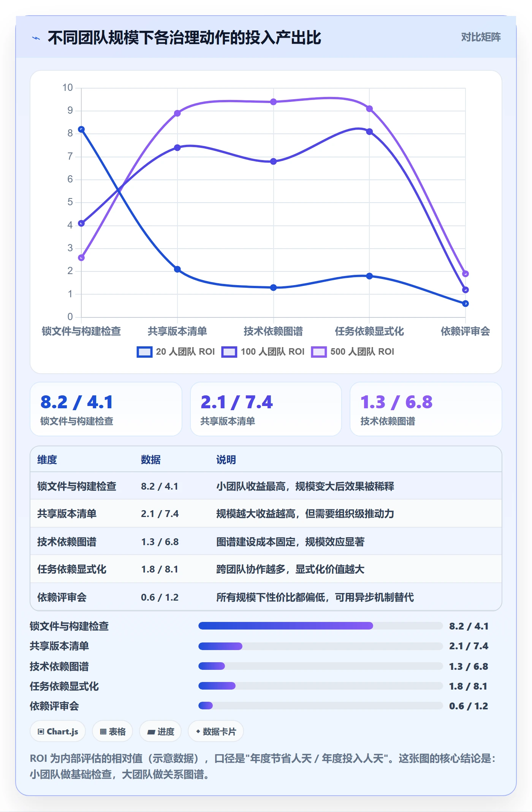Click the 进度 tag chip
Viewport: 532px width, 812px height.
pos(160,731)
